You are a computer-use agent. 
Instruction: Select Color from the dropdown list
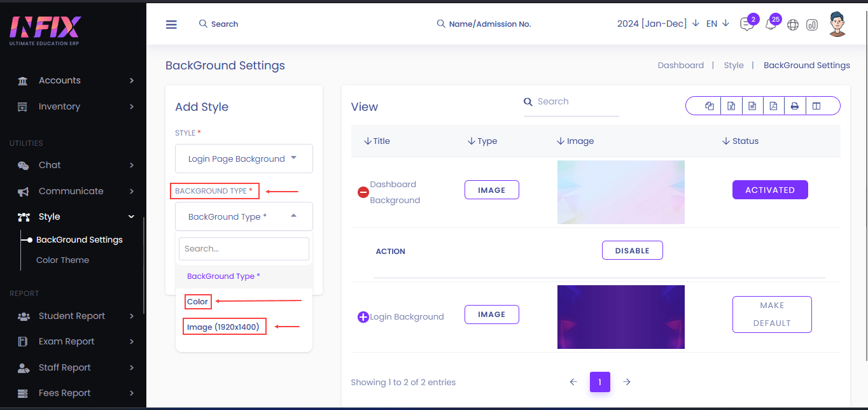click(x=197, y=302)
